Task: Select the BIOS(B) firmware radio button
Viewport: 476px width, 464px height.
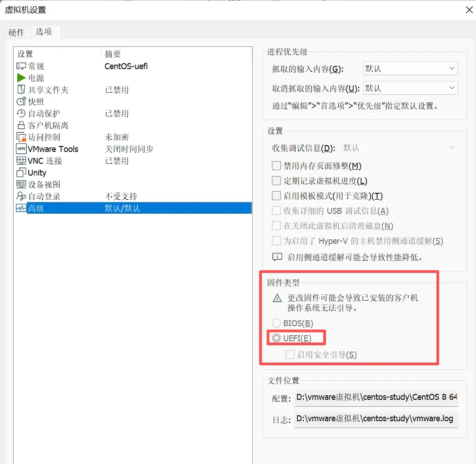Action: pos(276,323)
